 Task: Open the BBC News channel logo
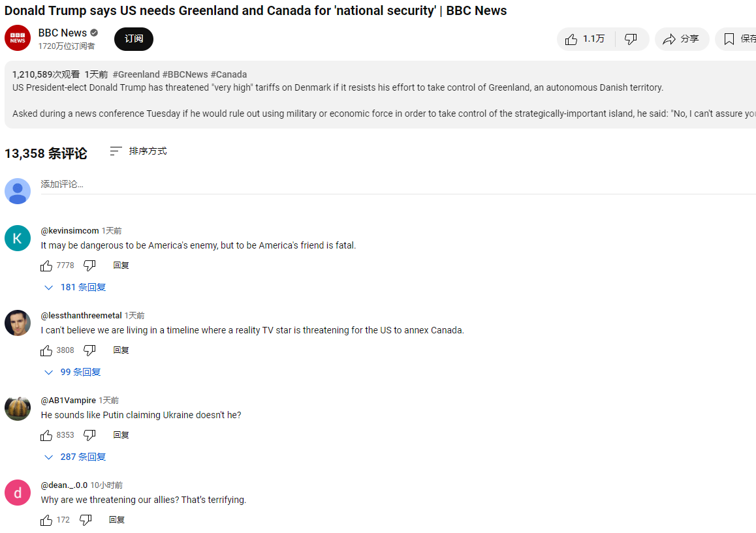click(18, 38)
